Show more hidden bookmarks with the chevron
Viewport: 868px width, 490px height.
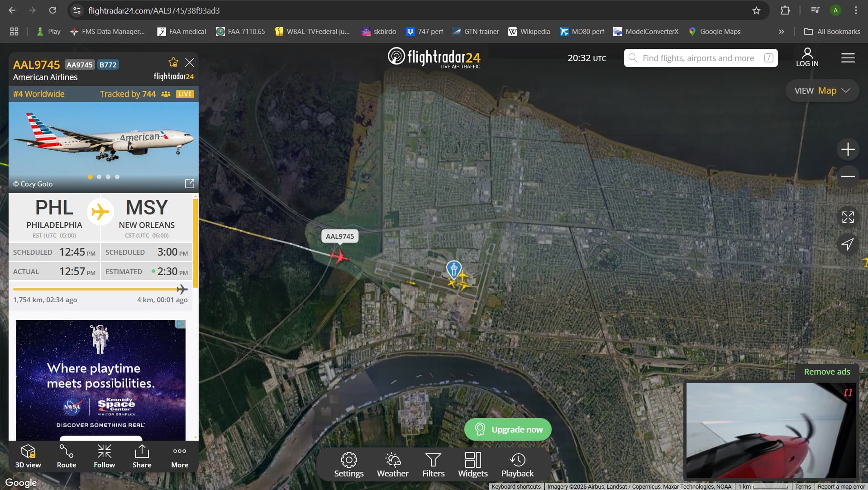[782, 31]
